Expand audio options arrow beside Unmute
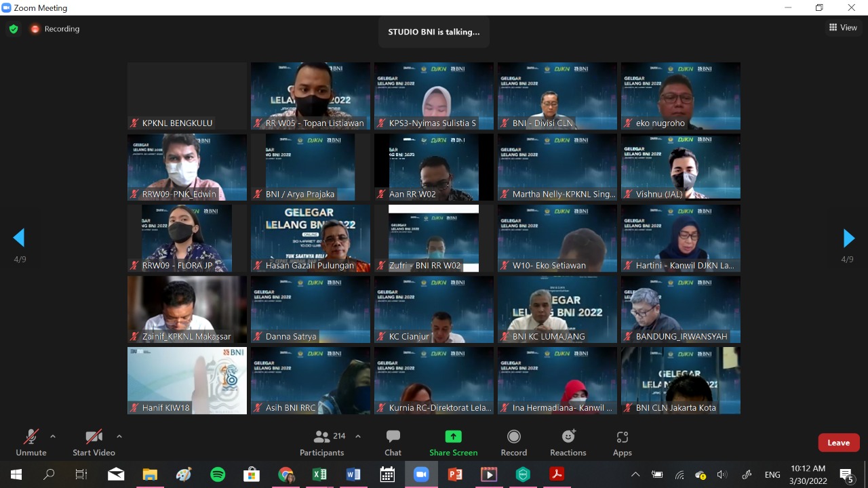The height and width of the screenshot is (488, 868). (x=53, y=436)
